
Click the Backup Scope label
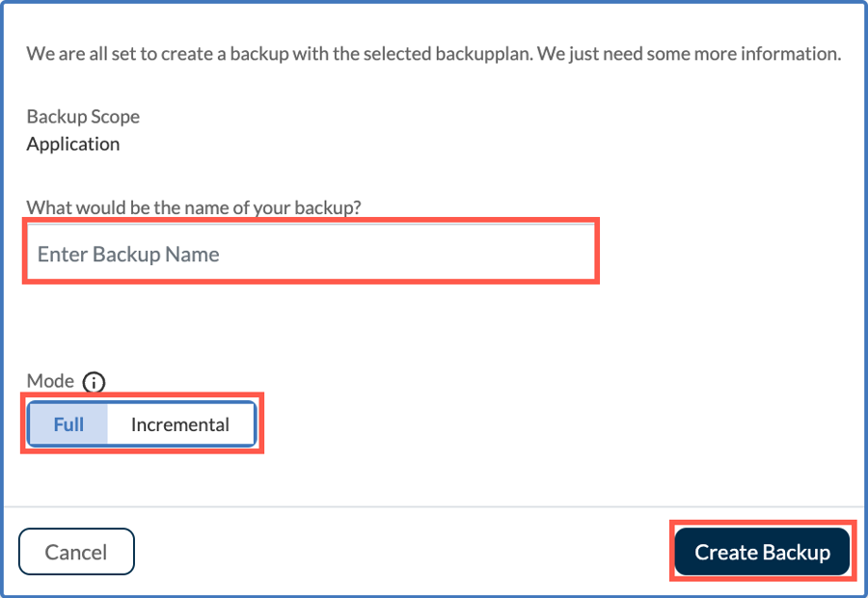pos(83,117)
